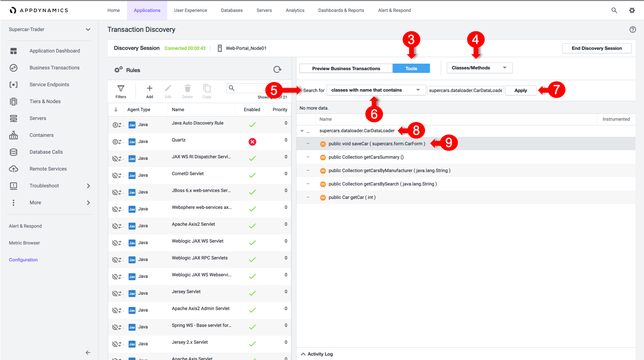
Task: Click the rules search field
Action: click(x=257, y=88)
